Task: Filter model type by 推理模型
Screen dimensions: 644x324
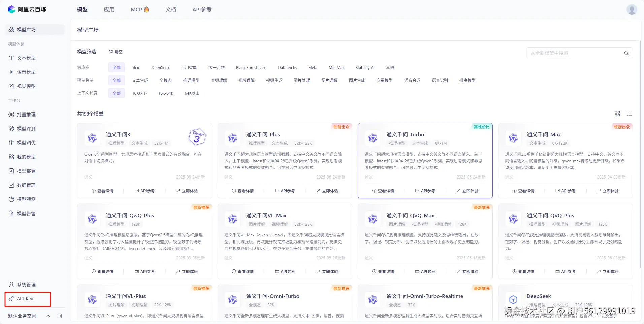Action: tap(191, 80)
